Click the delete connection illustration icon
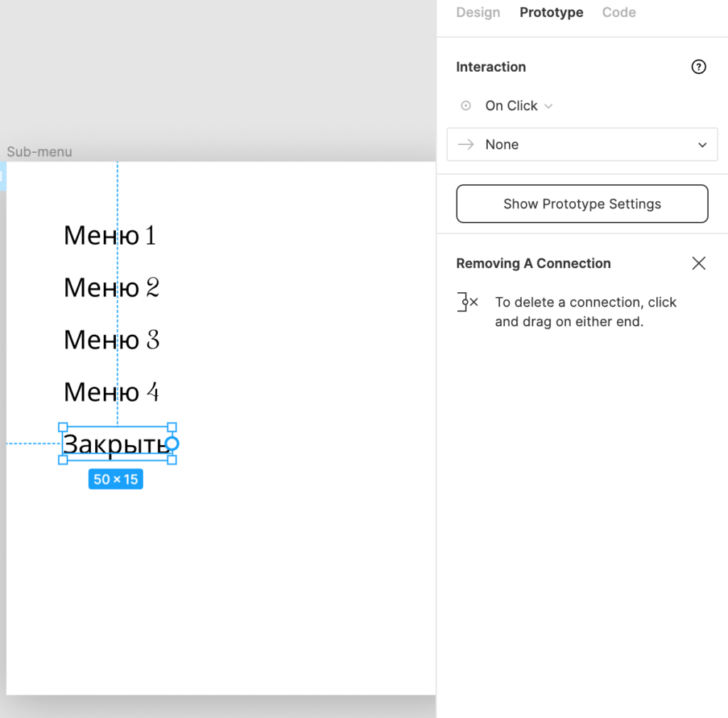 (x=467, y=302)
